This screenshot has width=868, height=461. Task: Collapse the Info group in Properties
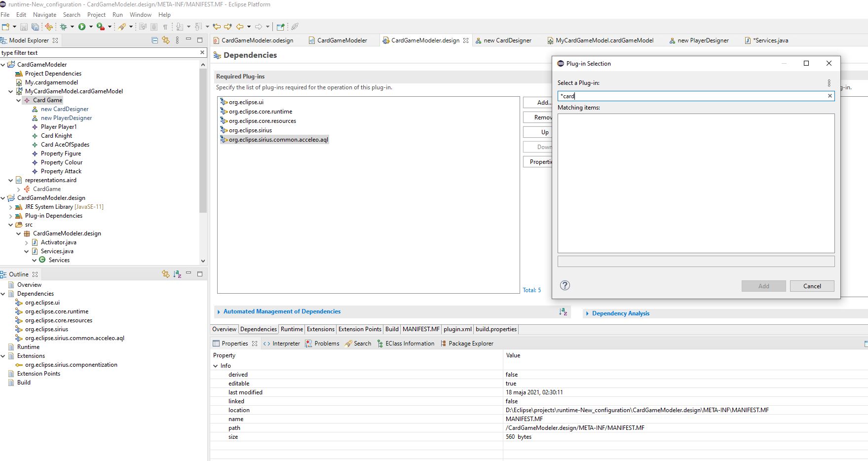click(216, 366)
